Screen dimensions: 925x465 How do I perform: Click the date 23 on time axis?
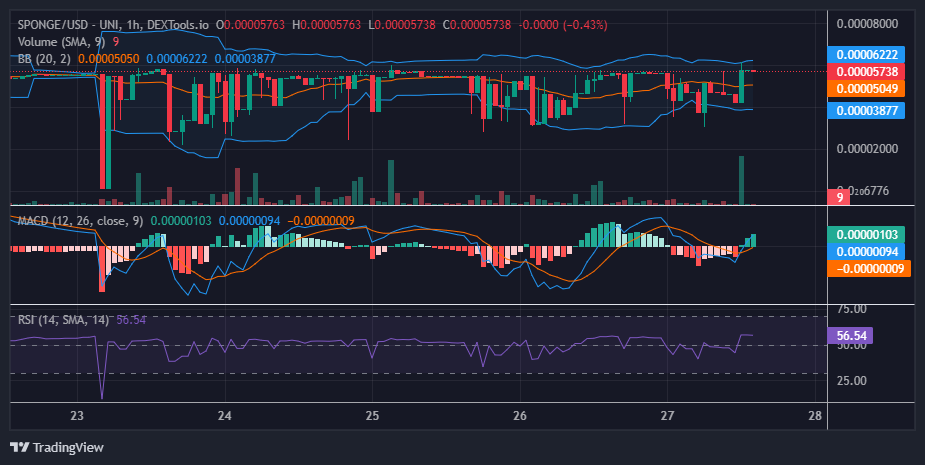[x=77, y=415]
